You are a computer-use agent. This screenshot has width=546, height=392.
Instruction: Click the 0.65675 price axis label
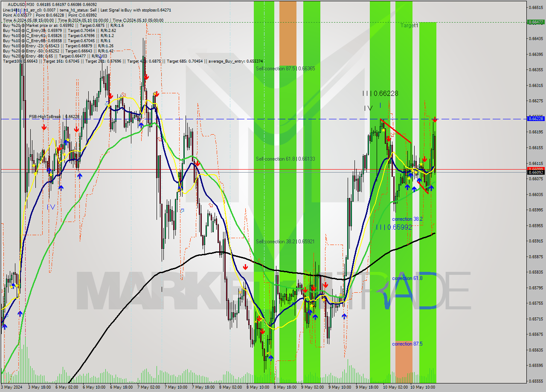pos(536,334)
